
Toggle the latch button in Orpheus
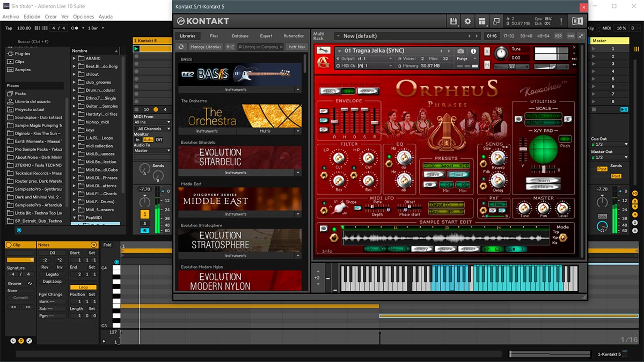coord(331,91)
